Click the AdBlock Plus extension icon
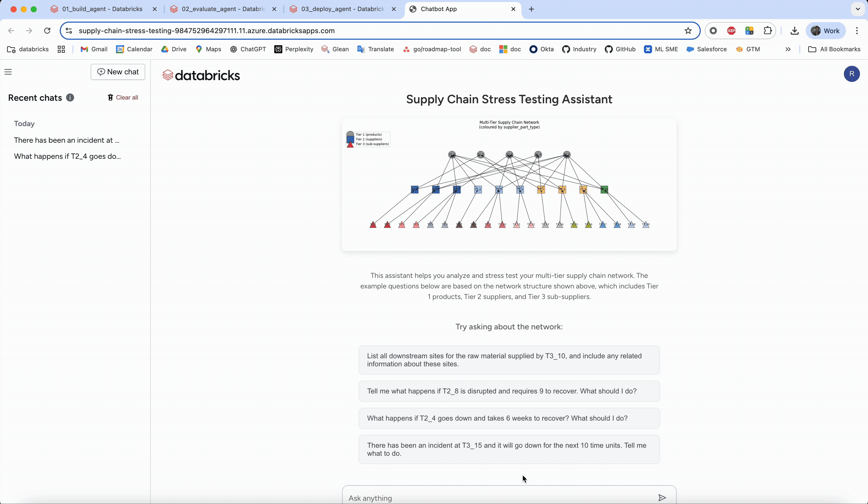Viewport: 868px width, 504px height. click(731, 31)
